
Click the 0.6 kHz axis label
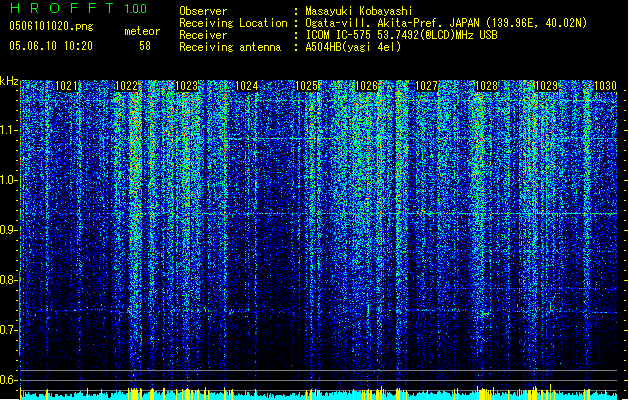8,380
